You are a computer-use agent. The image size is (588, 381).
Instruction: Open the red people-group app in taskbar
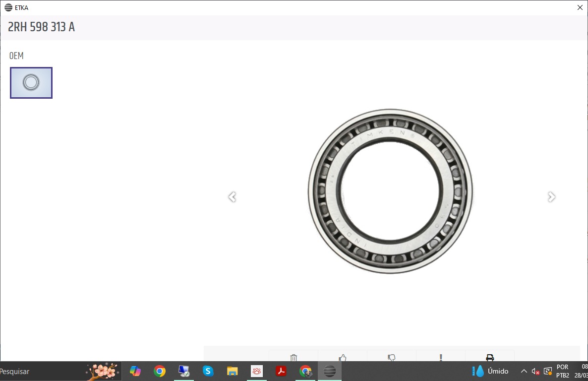coord(257,371)
